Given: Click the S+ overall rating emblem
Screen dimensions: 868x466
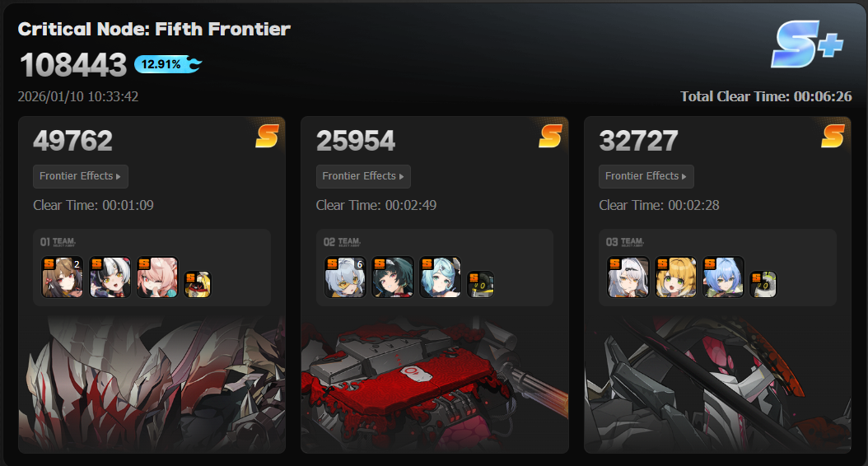Looking at the screenshot, I should [x=807, y=44].
